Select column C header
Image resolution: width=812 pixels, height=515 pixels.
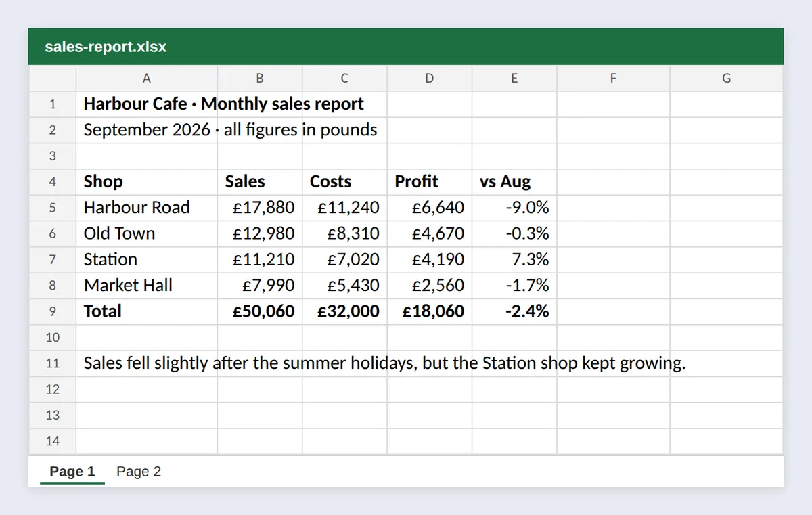click(344, 78)
